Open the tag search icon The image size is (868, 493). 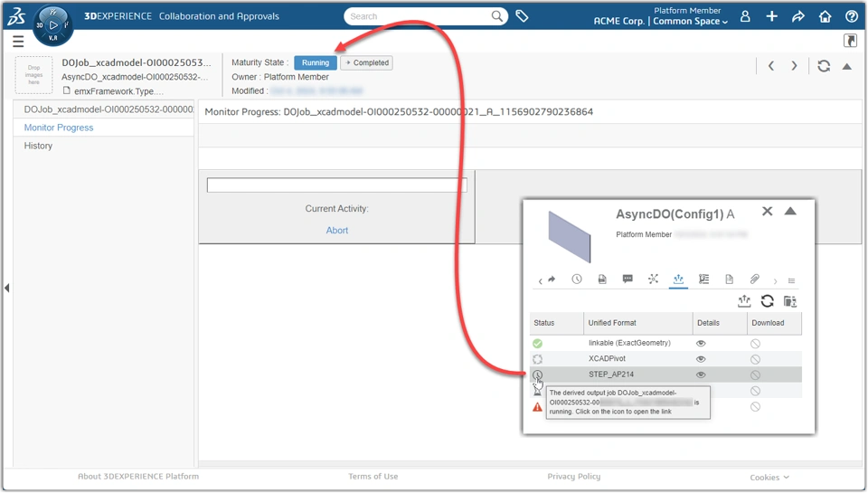point(522,16)
